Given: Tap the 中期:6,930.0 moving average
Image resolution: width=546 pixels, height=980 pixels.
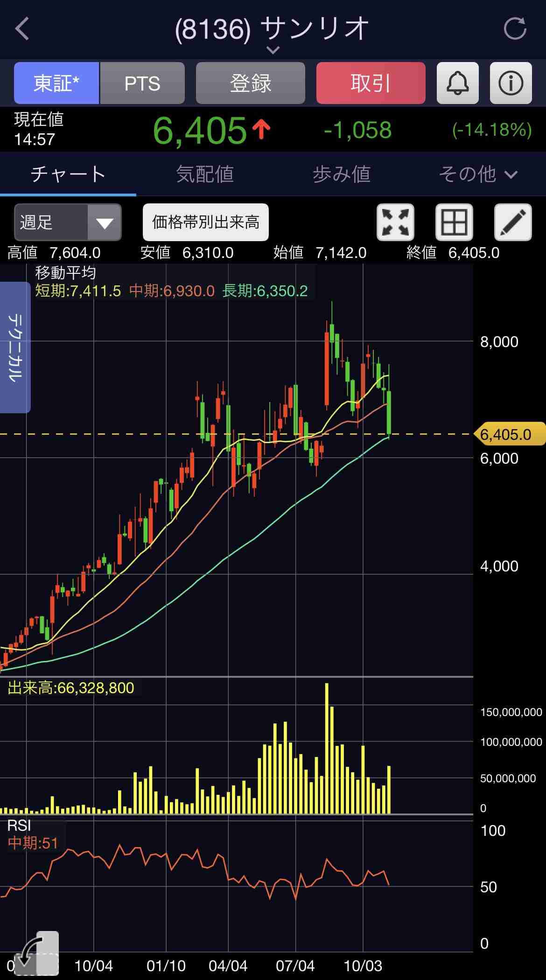Looking at the screenshot, I should pos(172,291).
